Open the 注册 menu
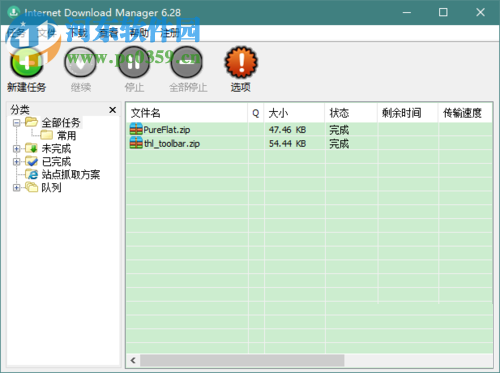Image resolution: width=500 pixels, height=373 pixels. (x=170, y=33)
